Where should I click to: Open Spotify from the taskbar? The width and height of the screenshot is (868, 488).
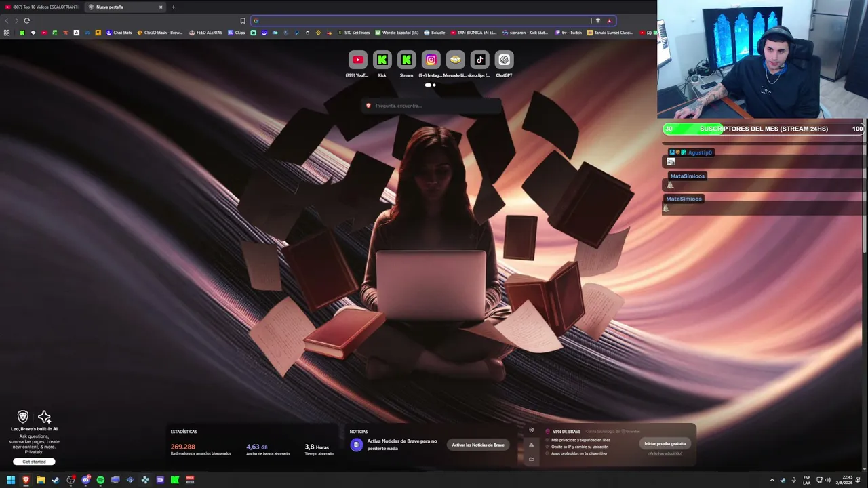click(x=100, y=480)
